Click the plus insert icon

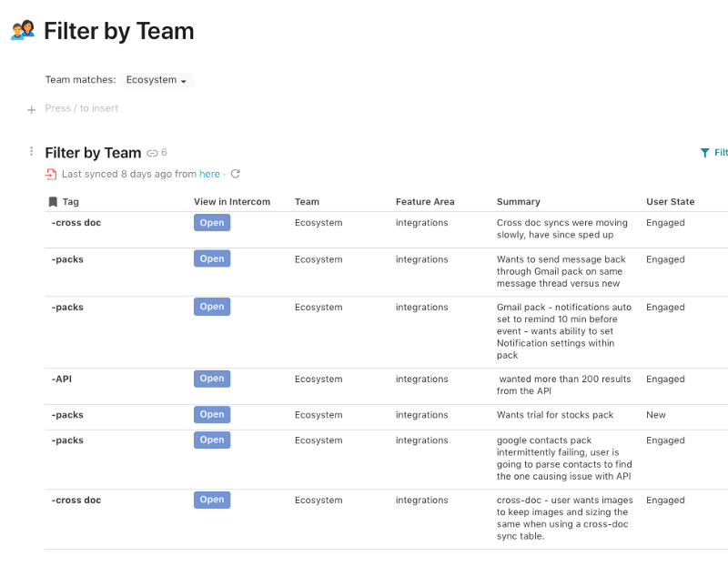point(31,110)
